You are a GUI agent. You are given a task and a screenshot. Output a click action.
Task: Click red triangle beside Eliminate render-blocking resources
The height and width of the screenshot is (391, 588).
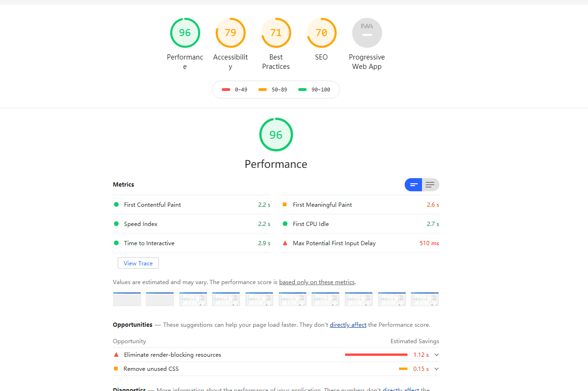116,355
